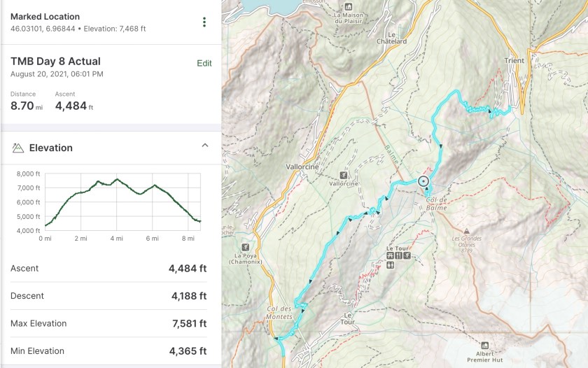Click the Edit link for TMB Day 8 Actual
The height and width of the screenshot is (368, 588).
204,63
